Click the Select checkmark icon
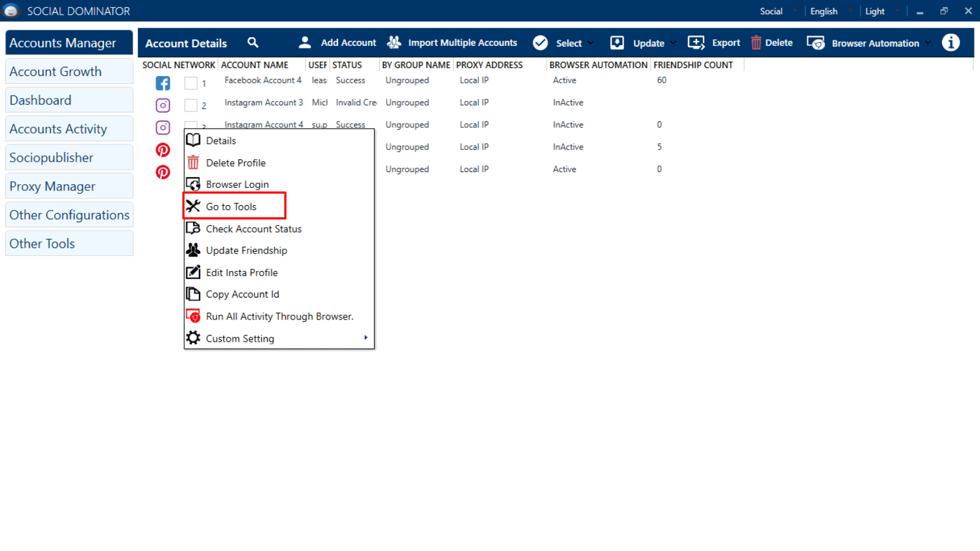The height and width of the screenshot is (551, 980). pos(540,43)
